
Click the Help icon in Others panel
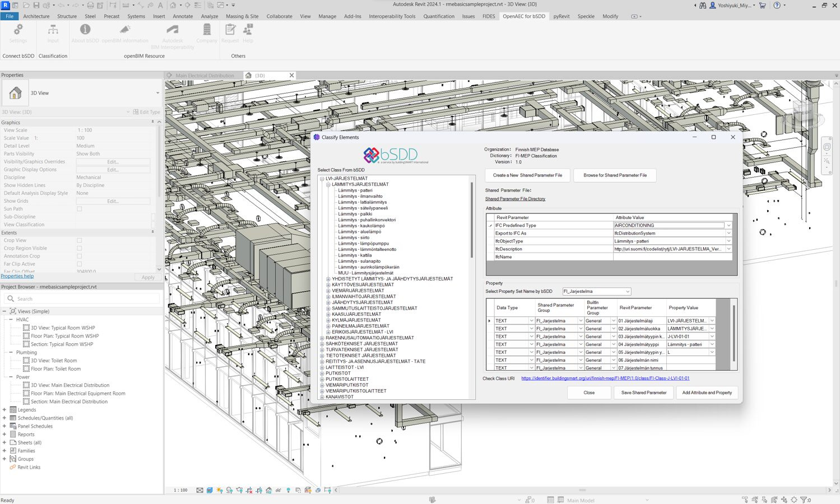pos(248,29)
